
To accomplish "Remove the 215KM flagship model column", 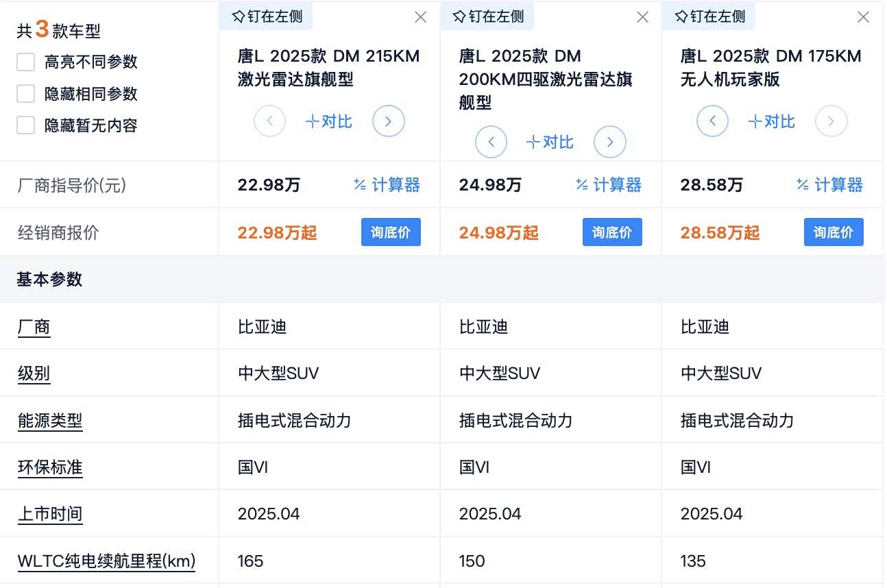I will (x=421, y=17).
